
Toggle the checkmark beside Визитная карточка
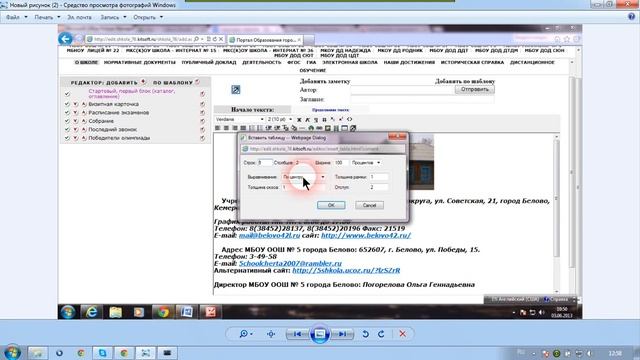click(x=67, y=104)
